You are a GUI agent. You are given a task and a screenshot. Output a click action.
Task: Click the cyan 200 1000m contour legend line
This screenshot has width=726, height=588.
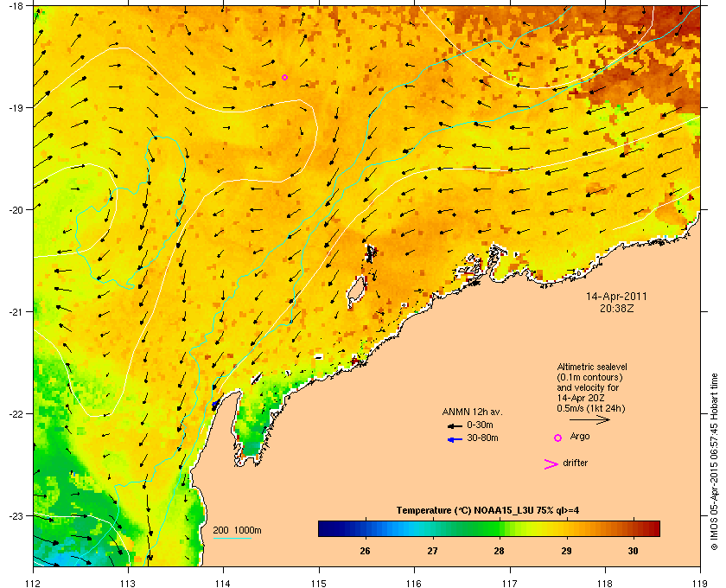[x=232, y=538]
